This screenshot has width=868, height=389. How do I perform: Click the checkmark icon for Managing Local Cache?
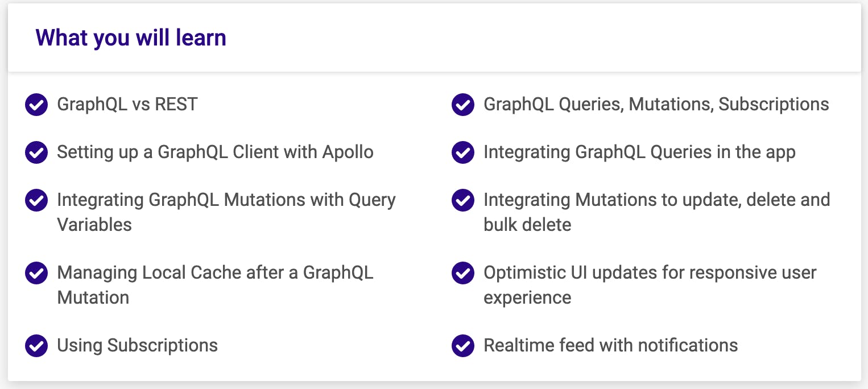[x=36, y=273]
